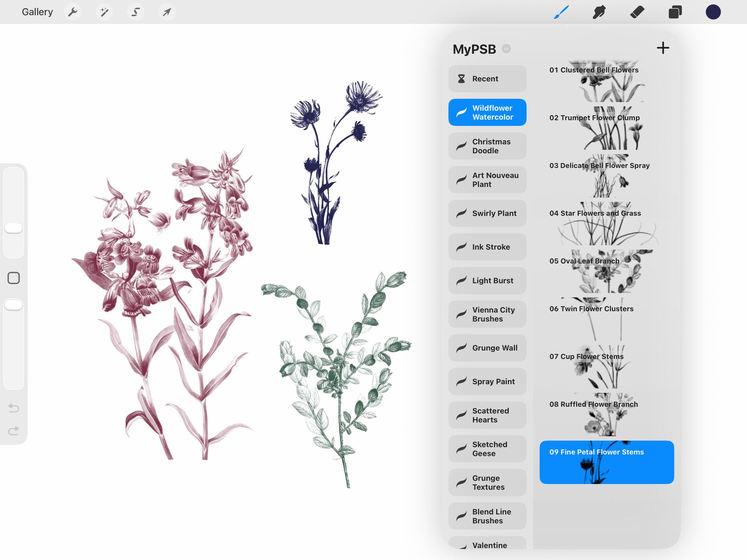Tap the navy cornflower stamp on canvas

[337, 163]
